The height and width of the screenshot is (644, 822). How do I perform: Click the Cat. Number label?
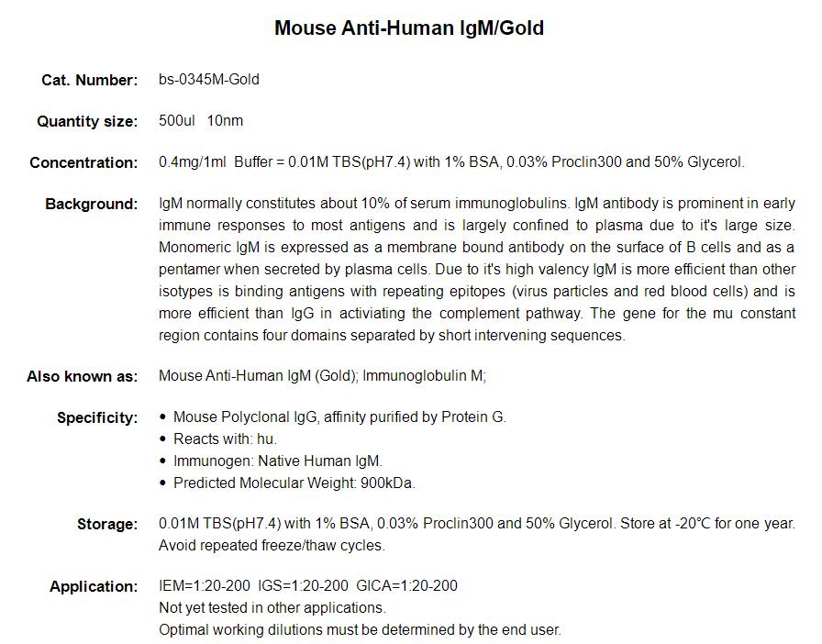[90, 80]
